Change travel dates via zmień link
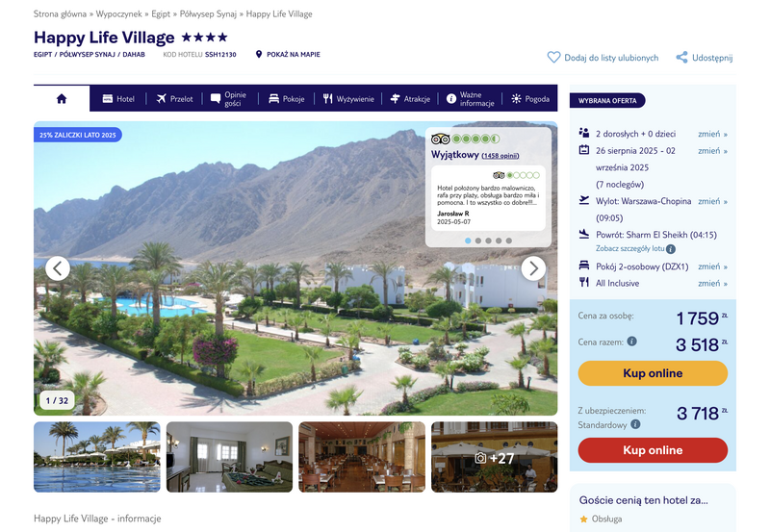 [x=712, y=151]
